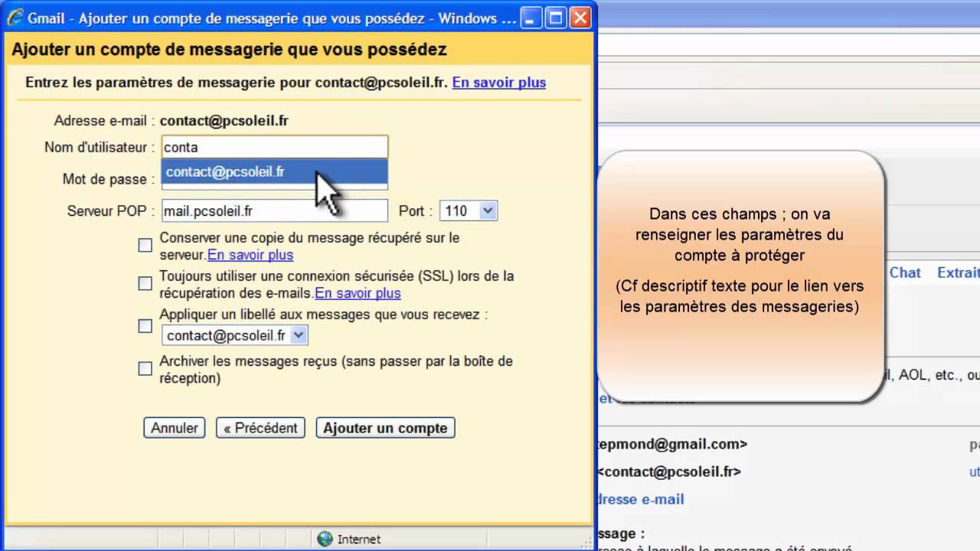The image size is (980, 551).
Task: Check the SSL secure connection option
Action: 145,283
